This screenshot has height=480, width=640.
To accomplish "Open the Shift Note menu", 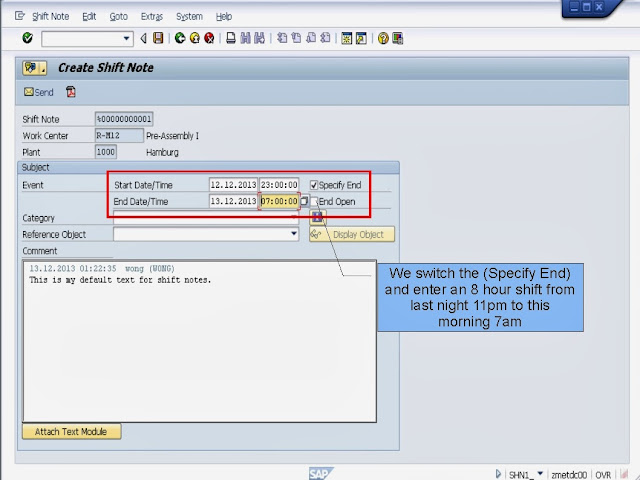I will [50, 16].
